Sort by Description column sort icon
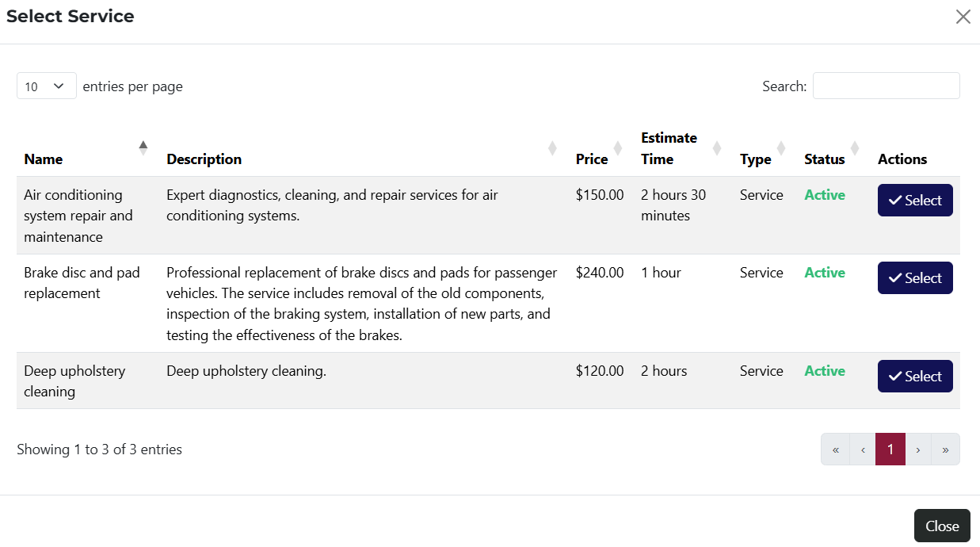 click(x=552, y=148)
